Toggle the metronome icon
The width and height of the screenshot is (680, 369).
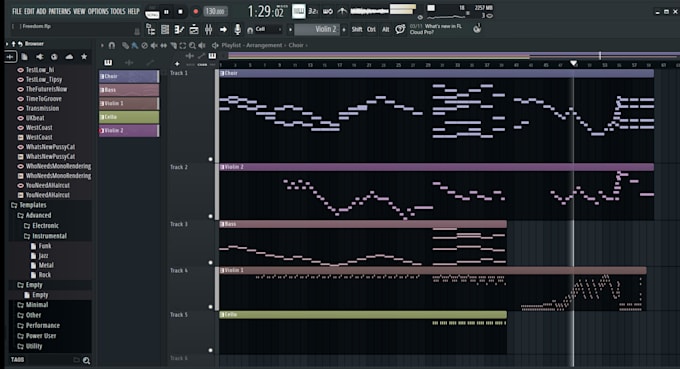point(342,12)
